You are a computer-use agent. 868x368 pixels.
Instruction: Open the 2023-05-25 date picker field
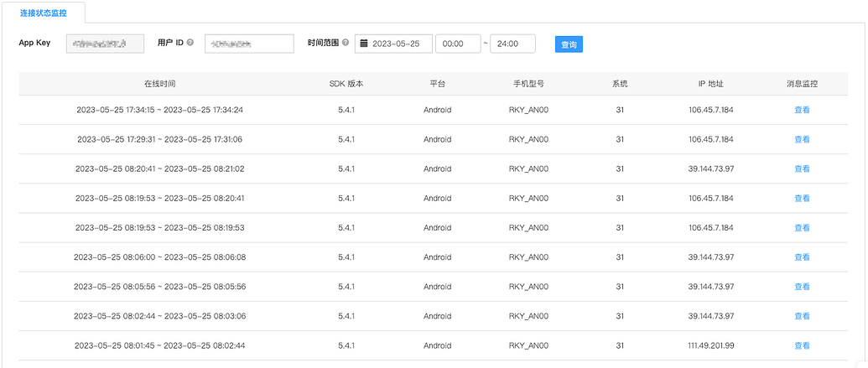pos(393,44)
